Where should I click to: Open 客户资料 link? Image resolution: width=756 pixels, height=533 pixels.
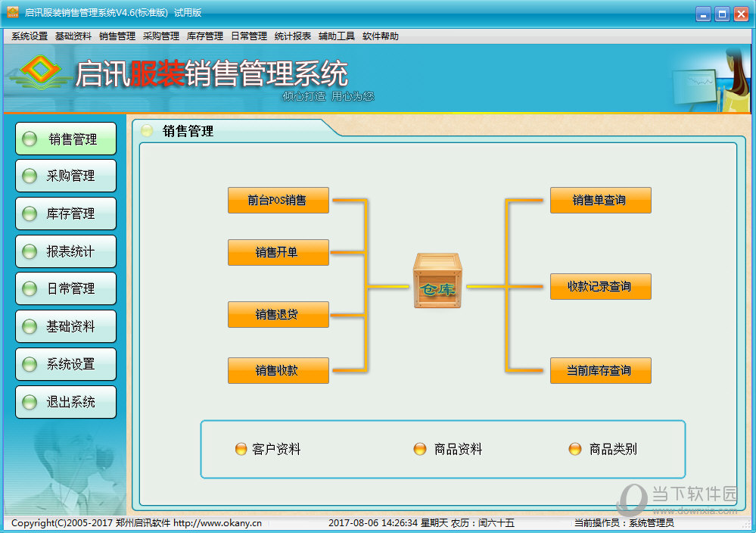(x=276, y=449)
